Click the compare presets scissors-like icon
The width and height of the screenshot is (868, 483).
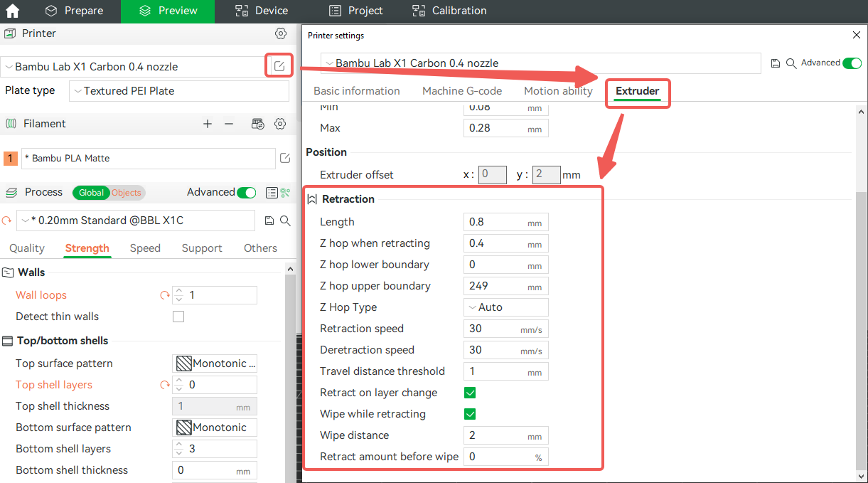point(285,193)
